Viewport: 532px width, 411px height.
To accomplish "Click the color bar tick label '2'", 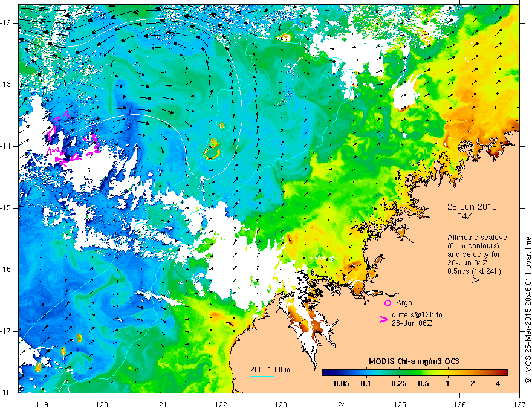I will coord(473,384).
